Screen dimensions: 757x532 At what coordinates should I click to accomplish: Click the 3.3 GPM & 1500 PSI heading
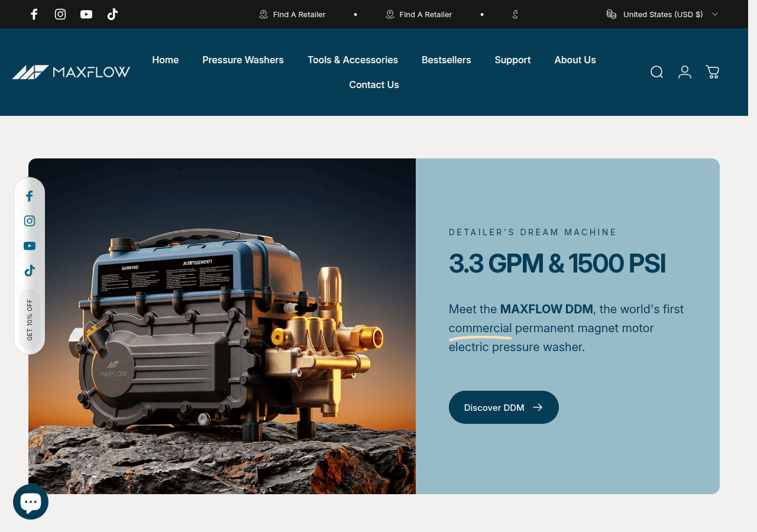pyautogui.click(x=557, y=264)
